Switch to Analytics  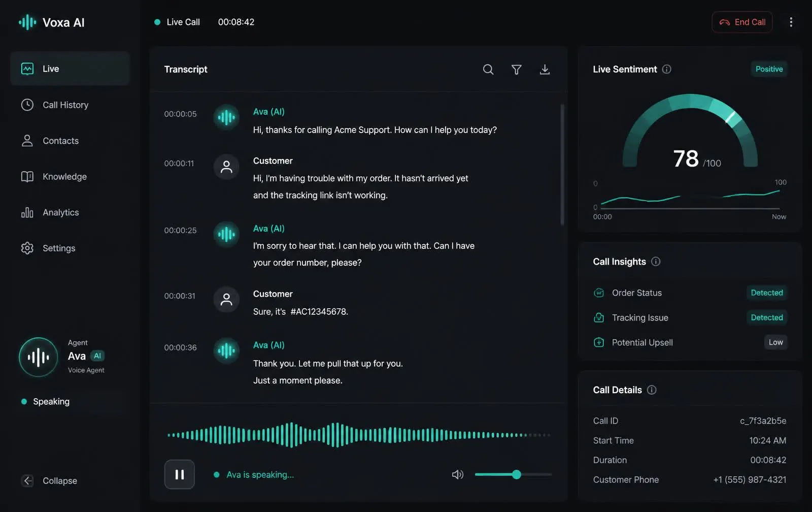[70, 212]
